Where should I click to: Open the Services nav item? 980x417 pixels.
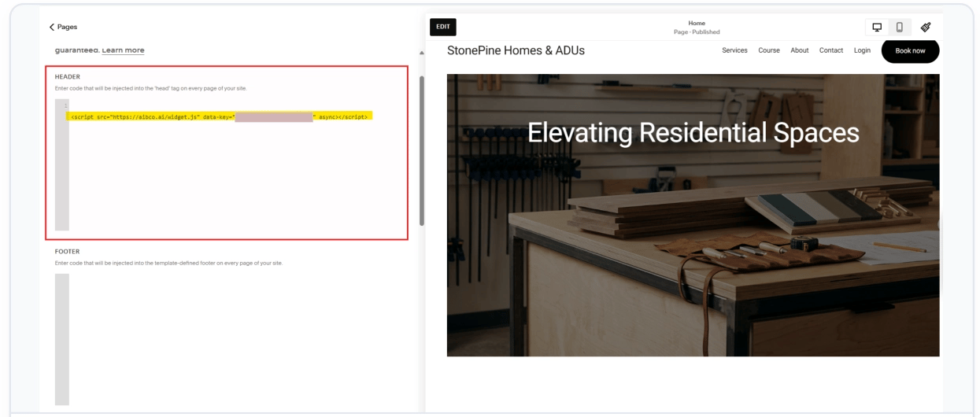[734, 50]
